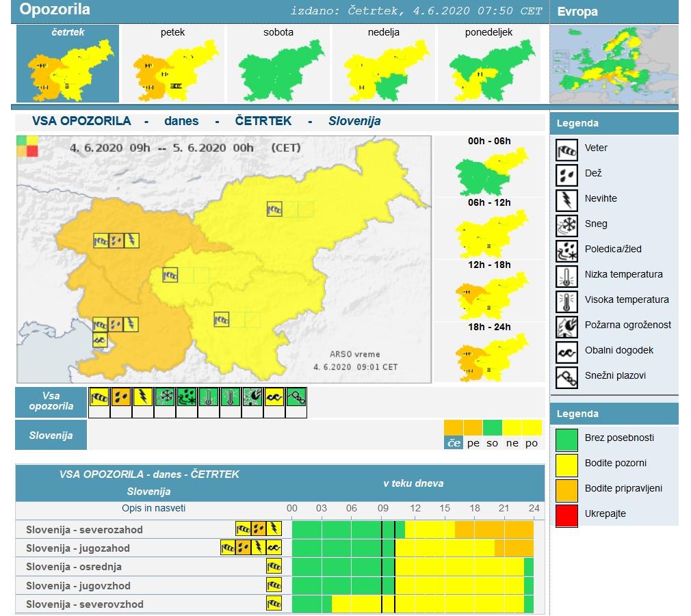The height and width of the screenshot is (616, 691).
Task: Select wind warning icon in Vsa opozorila row
Action: pos(100,397)
